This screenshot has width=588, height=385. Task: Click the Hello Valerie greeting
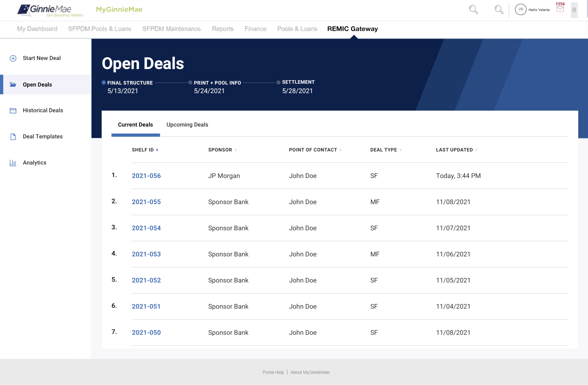pos(539,10)
